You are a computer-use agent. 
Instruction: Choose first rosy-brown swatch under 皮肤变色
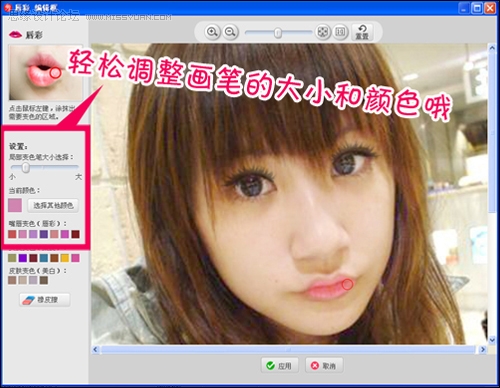12,280
